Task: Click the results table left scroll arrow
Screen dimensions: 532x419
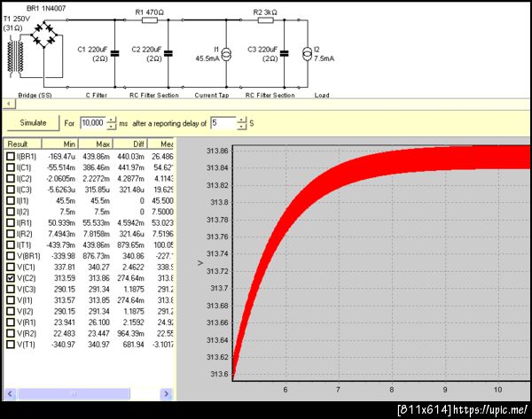Action: click(10, 393)
